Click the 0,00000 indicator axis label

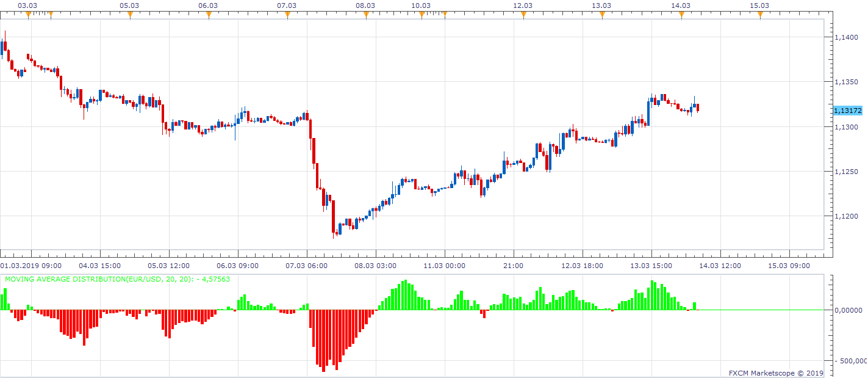[848, 310]
